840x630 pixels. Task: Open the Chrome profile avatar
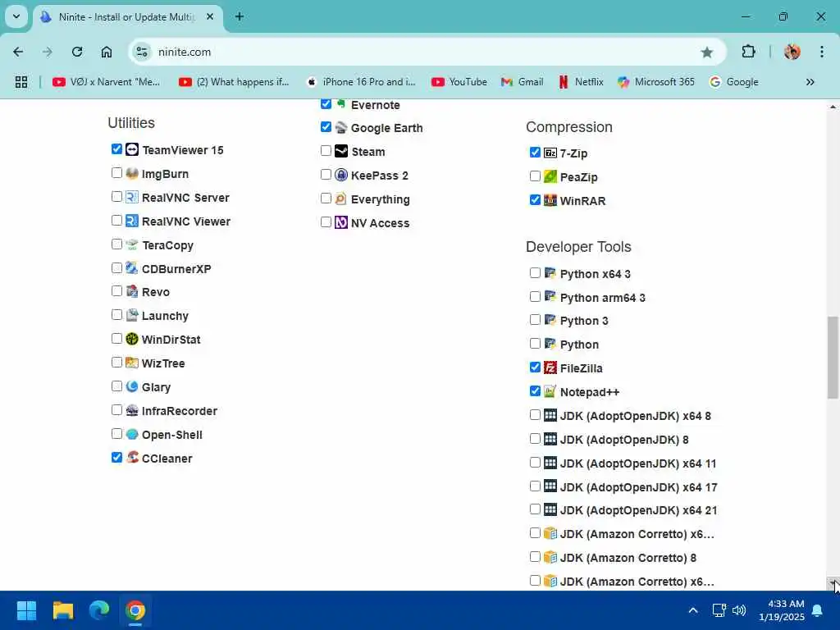coord(792,52)
